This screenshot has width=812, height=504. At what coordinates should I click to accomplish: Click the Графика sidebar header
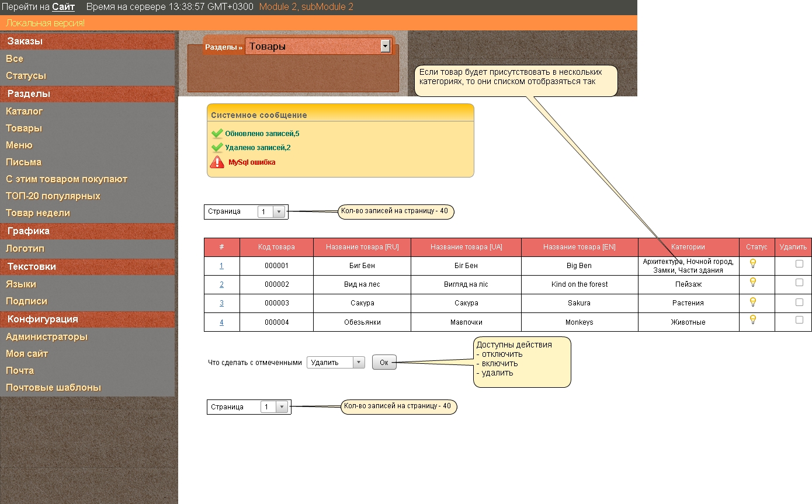pos(88,231)
